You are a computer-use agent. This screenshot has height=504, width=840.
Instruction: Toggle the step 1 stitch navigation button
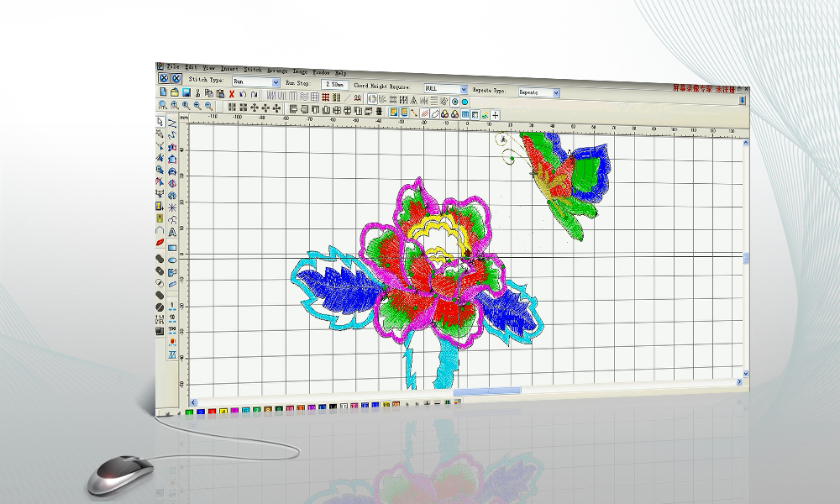tap(172, 307)
